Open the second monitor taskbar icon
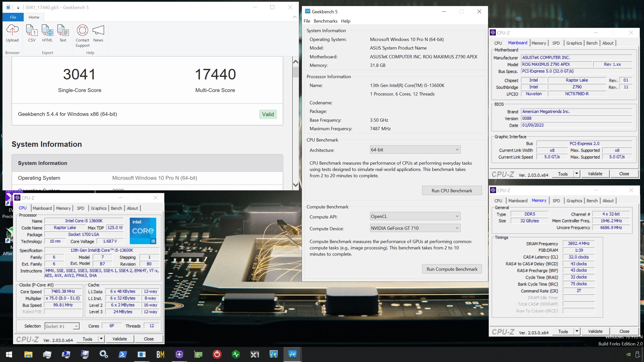Image resolution: width=644 pixels, height=362 pixels. (66, 354)
